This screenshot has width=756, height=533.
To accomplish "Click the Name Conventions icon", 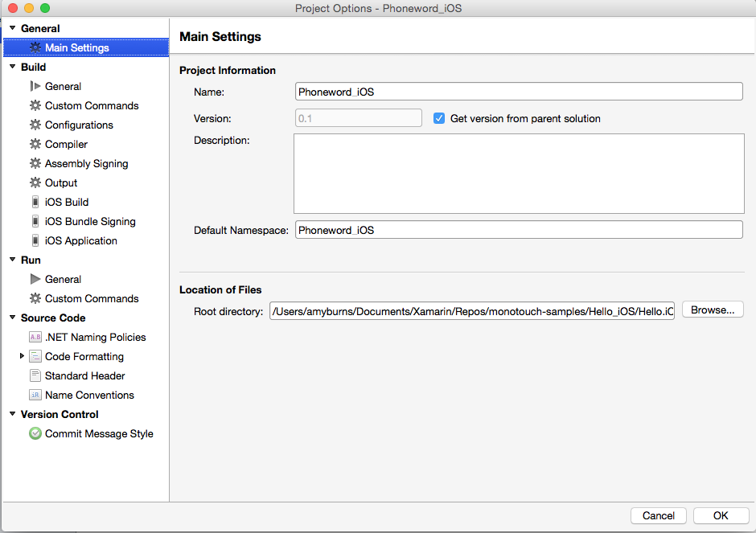I will click(x=35, y=395).
